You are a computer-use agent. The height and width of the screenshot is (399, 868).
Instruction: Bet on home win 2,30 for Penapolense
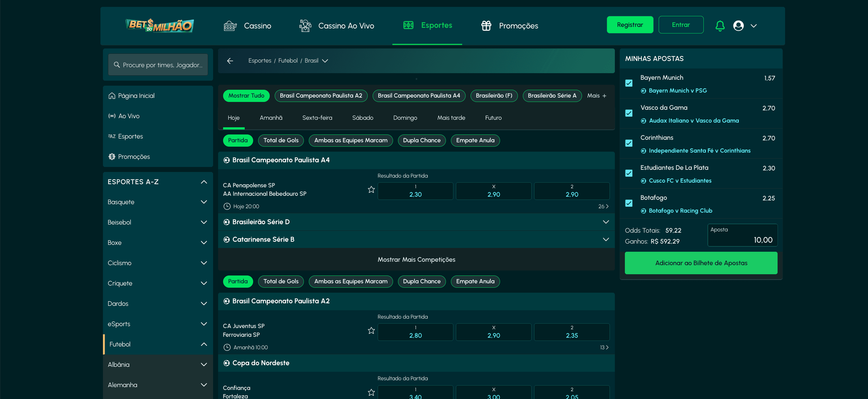(415, 191)
